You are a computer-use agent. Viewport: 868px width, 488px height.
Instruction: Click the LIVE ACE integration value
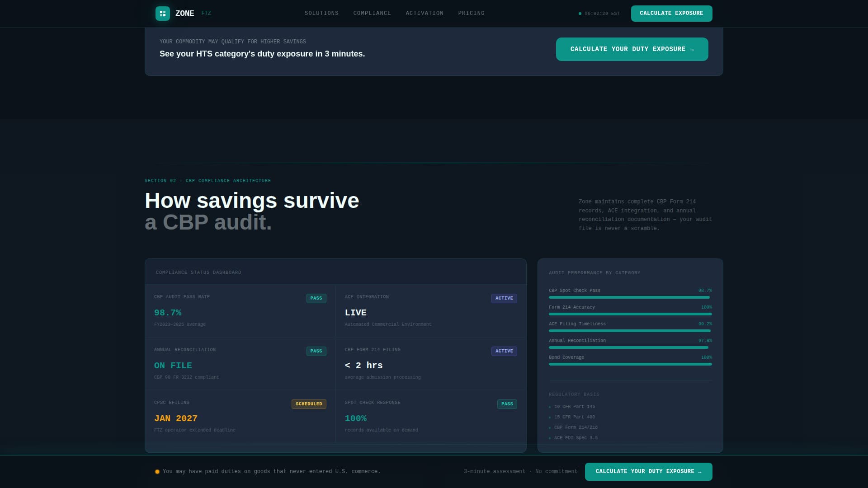point(356,313)
